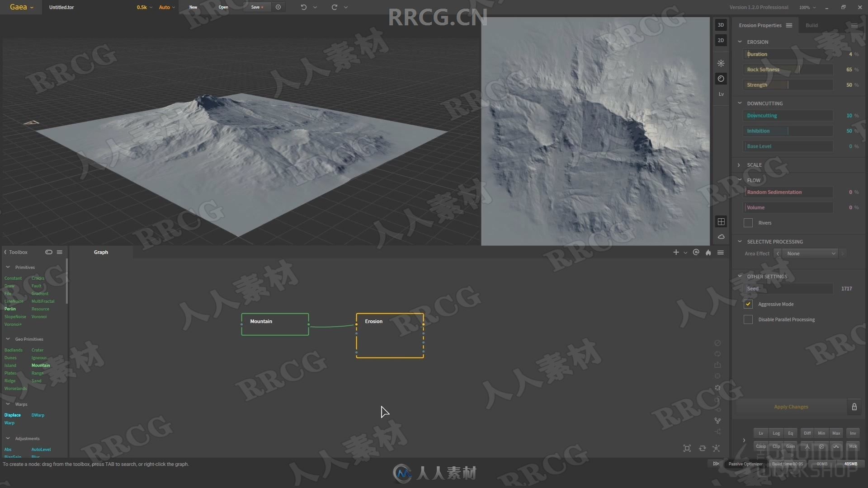Click the add node icon in Graph panel
The height and width of the screenshot is (488, 868).
point(675,251)
